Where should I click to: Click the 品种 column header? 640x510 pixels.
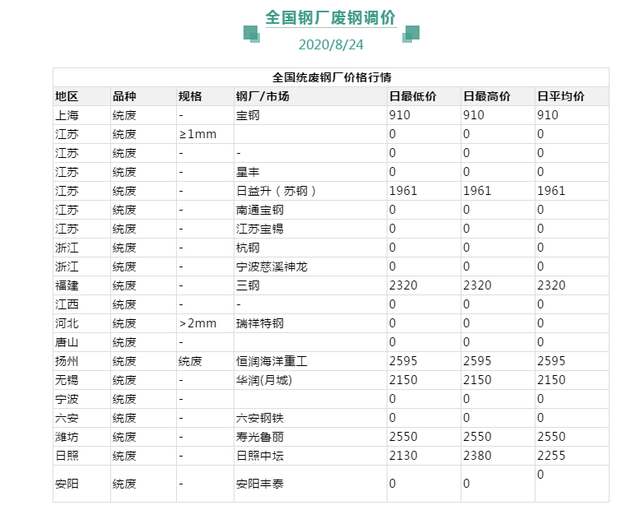click(124, 96)
